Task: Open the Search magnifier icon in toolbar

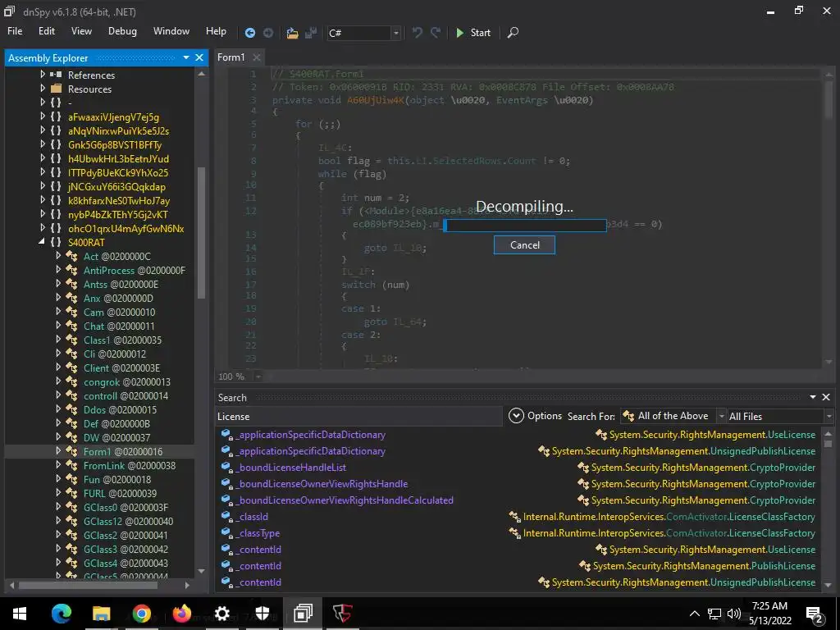Action: 513,33
